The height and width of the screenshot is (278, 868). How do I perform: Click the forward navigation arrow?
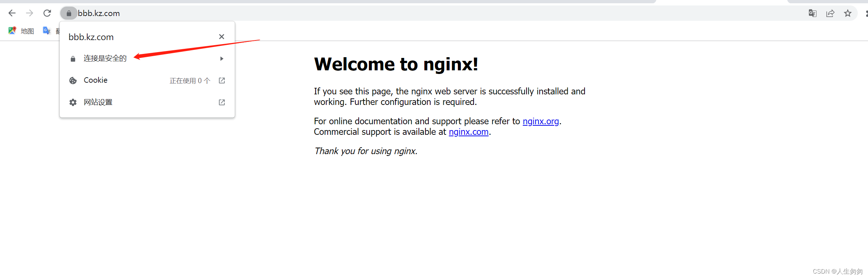coord(30,13)
